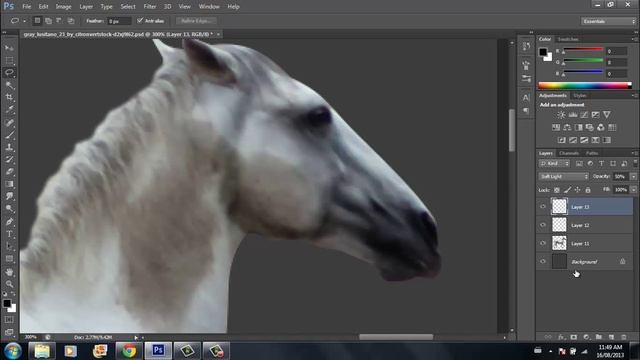Create a new layer group folder
The image size is (640, 360).
tap(599, 337)
